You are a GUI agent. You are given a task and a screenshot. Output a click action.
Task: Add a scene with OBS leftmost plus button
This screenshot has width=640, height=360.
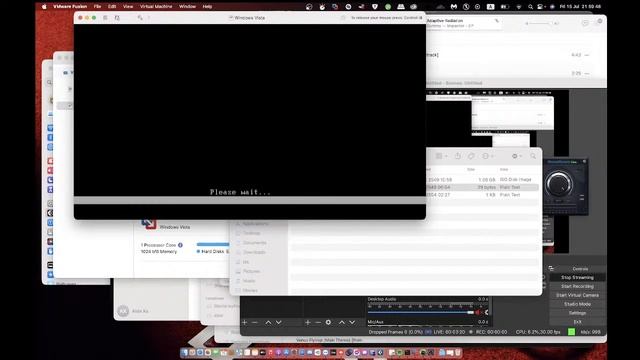tap(244, 322)
